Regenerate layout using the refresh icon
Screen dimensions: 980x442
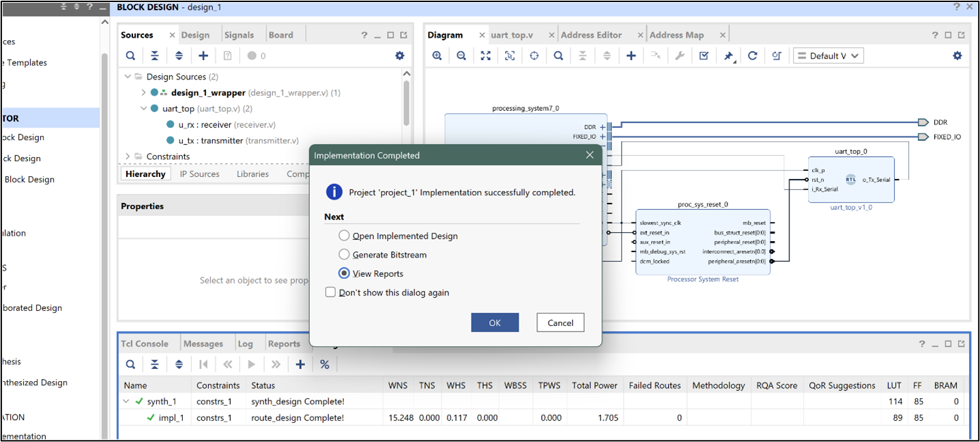click(x=752, y=55)
